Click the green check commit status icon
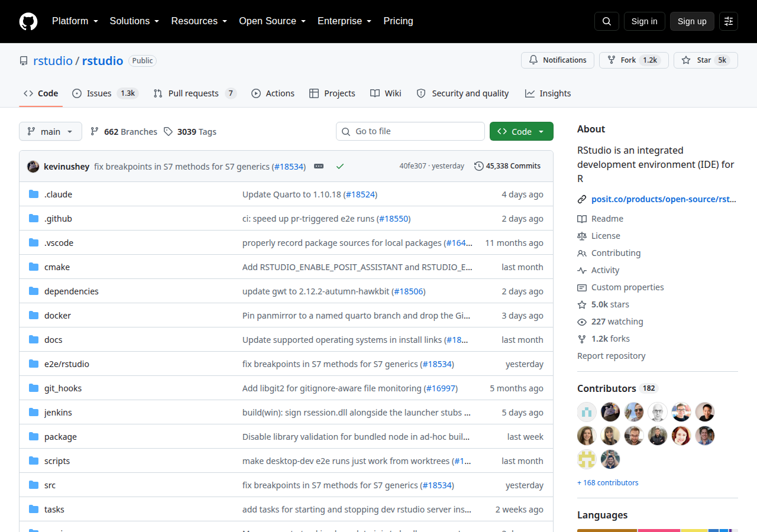The height and width of the screenshot is (532, 757). (340, 166)
